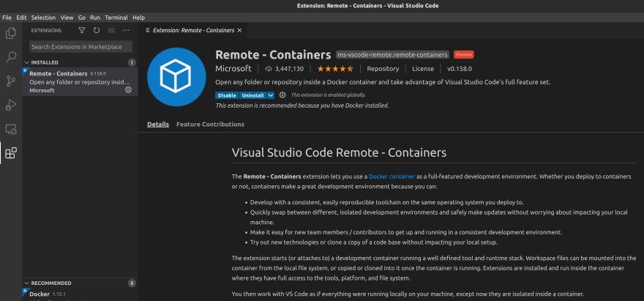Open the View menu
The height and width of the screenshot is (301, 644).
pyautogui.click(x=67, y=18)
